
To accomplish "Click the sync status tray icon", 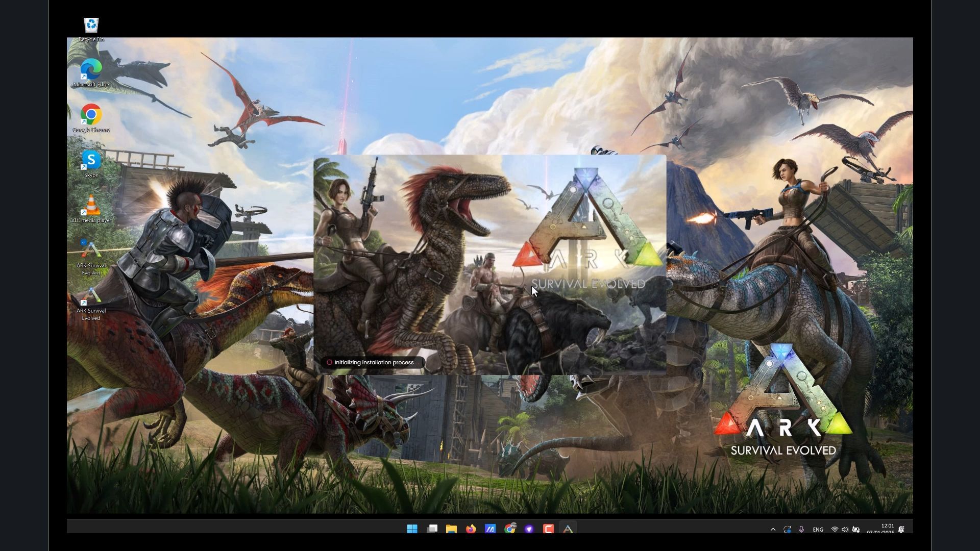I will click(787, 530).
